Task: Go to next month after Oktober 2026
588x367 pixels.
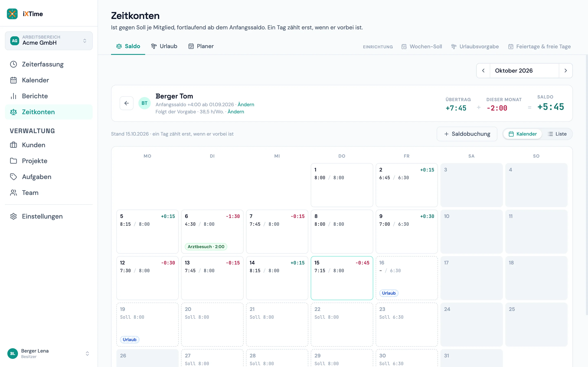Action: [x=566, y=71]
